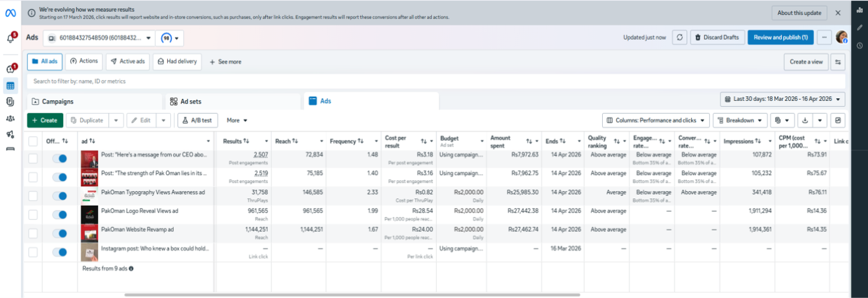Sort by the Amount spent column arrows
The image size is (868, 298).
(529, 141)
